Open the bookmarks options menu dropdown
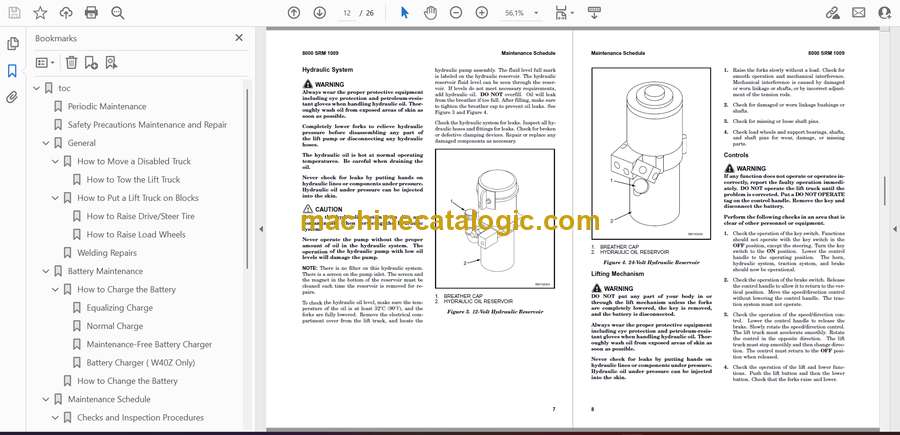The width and height of the screenshot is (900, 435). (45, 63)
